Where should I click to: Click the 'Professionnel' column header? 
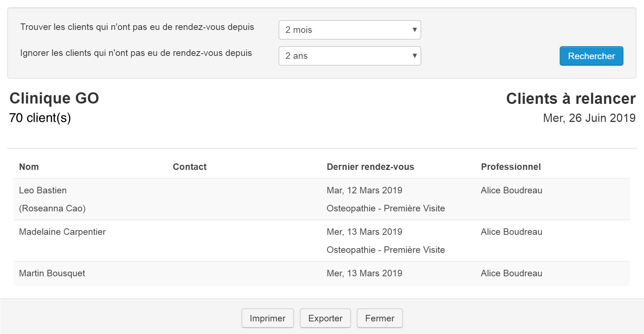pyautogui.click(x=511, y=167)
